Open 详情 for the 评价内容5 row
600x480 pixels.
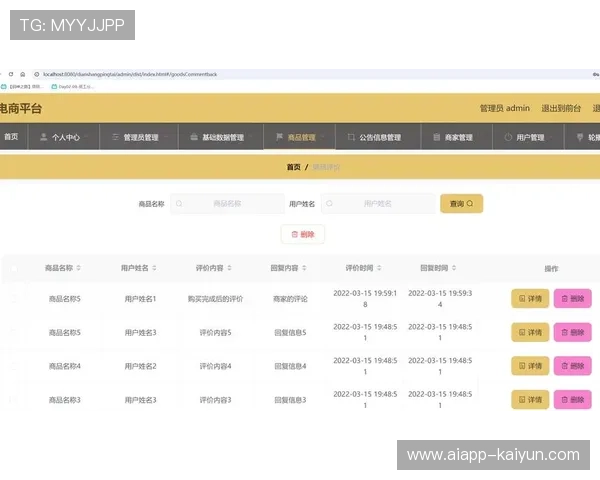tap(530, 332)
